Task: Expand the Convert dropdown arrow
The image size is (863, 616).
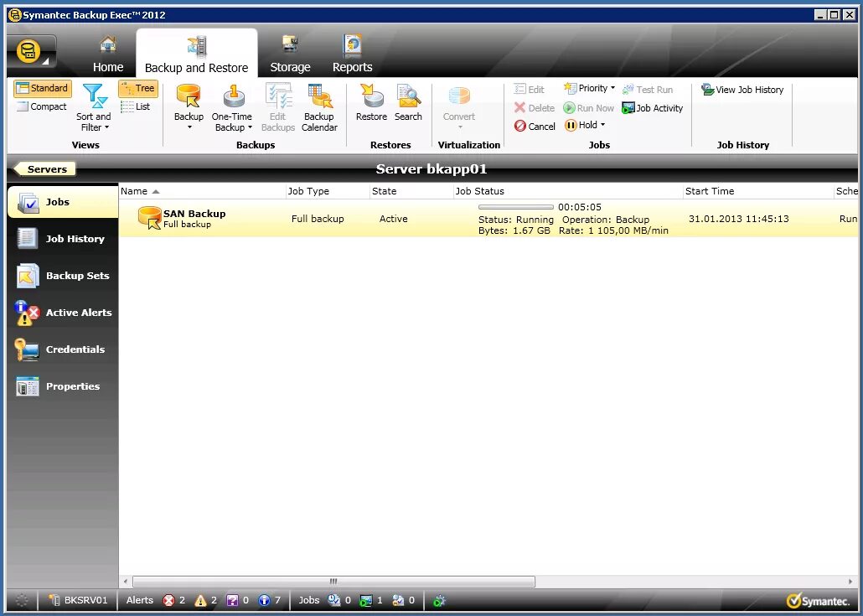Action: [460, 127]
